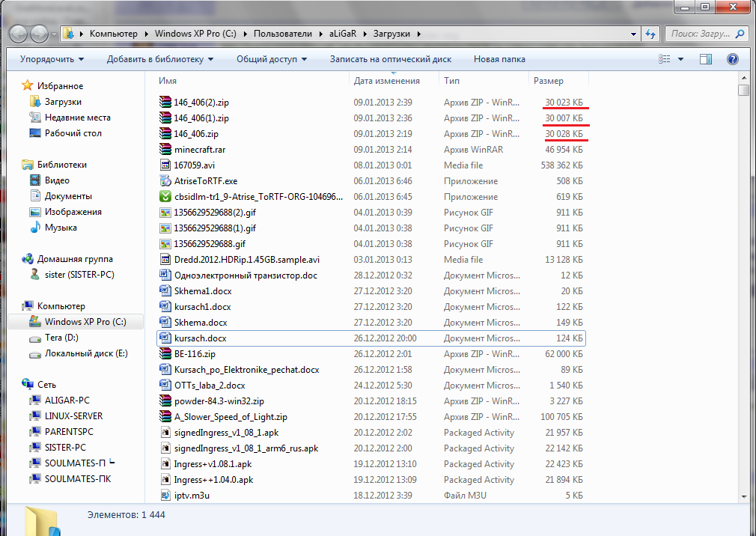756x536 pixels.
Task: Sort by the Размер column header
Action: [548, 80]
